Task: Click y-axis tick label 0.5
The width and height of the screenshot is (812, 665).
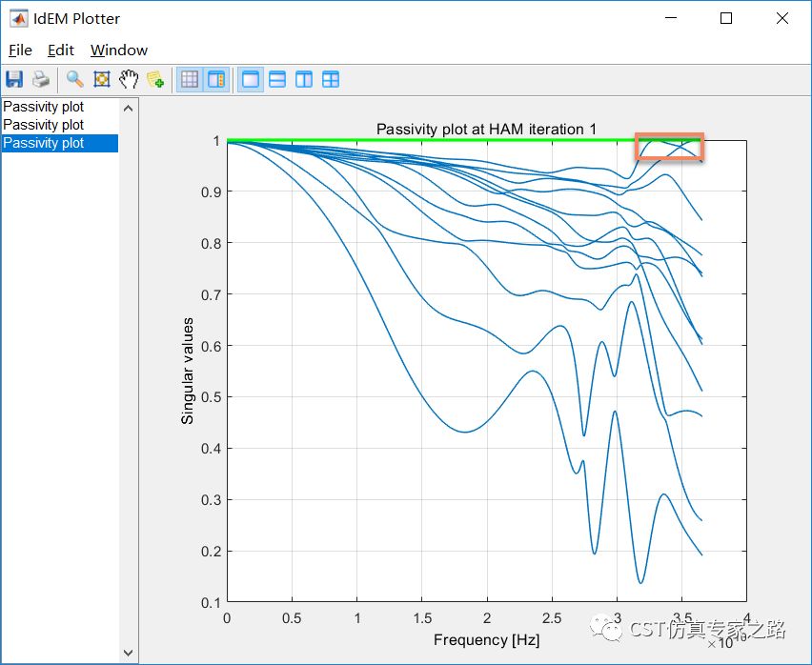Action: 211,397
